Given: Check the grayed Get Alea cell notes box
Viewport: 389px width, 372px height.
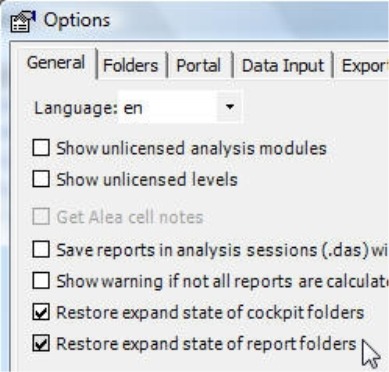Looking at the screenshot, I should click(41, 217).
